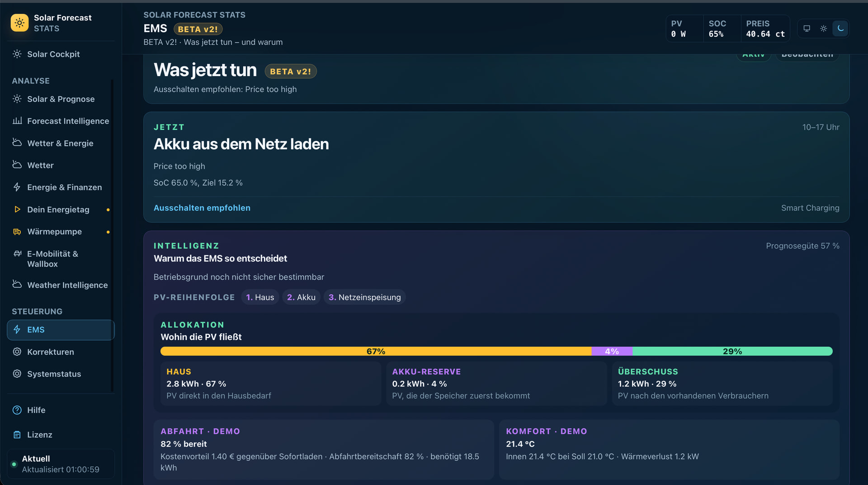Open Solar Cockpit page

(61, 54)
